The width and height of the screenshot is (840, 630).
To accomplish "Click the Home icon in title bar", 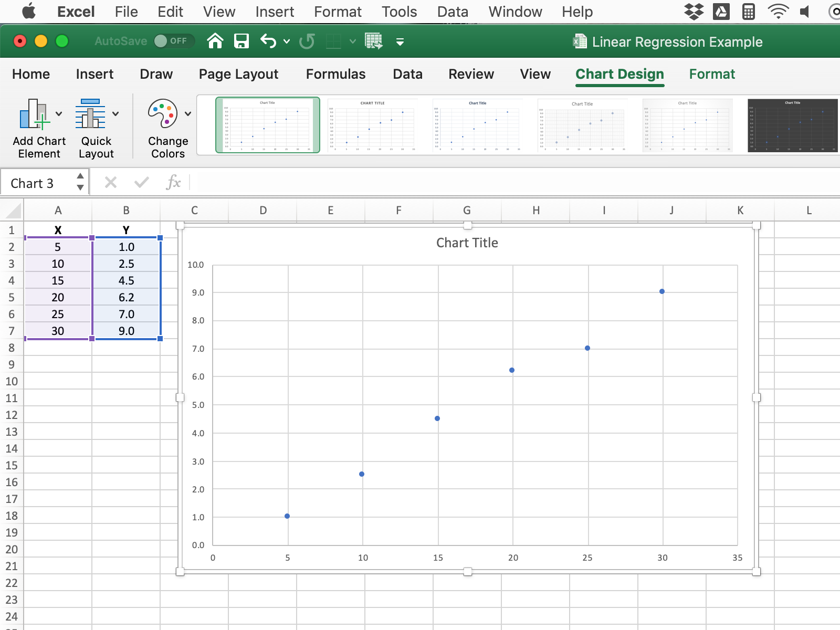I will (x=215, y=41).
